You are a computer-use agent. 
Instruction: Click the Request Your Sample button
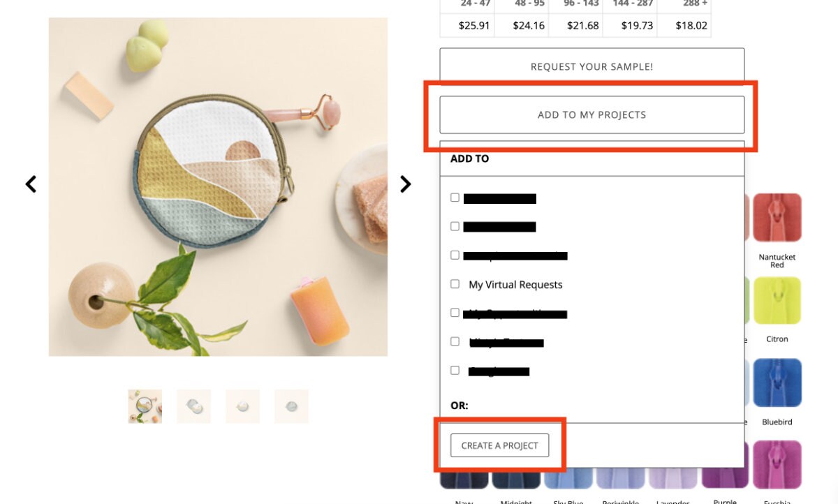(591, 67)
